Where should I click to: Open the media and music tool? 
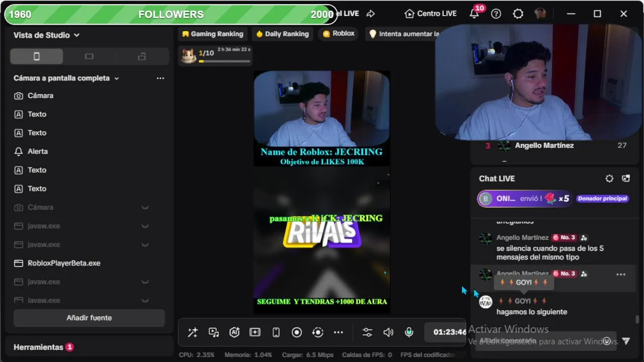point(214,332)
